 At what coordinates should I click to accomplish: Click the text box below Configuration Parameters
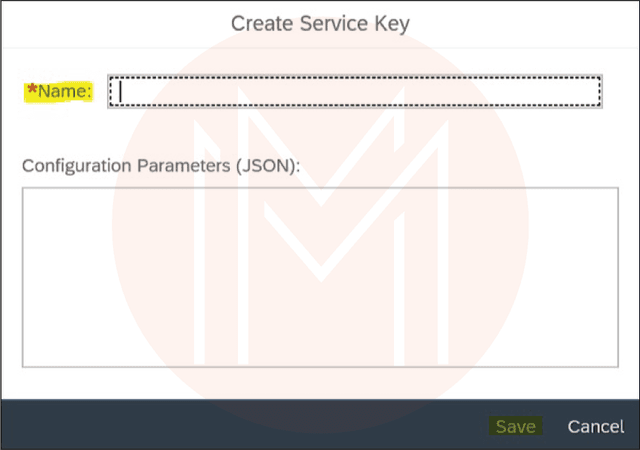[x=320, y=276]
